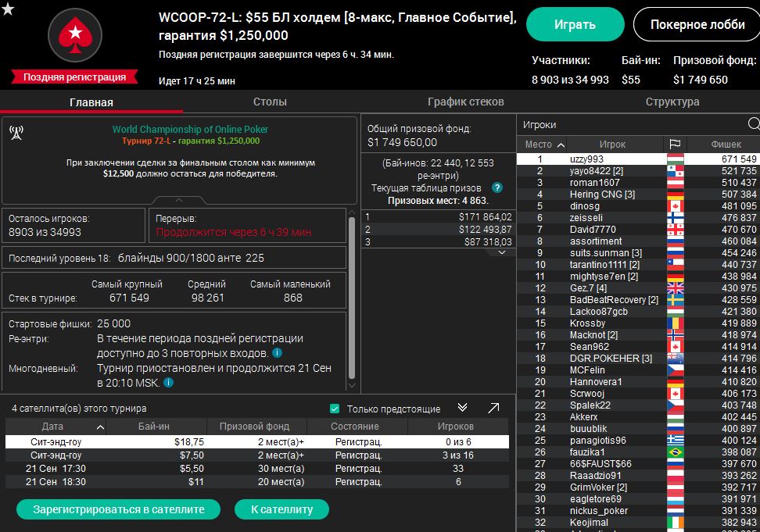Click the Greek flag beside panagiotis96
This screenshot has width=760, height=532.
(676, 441)
